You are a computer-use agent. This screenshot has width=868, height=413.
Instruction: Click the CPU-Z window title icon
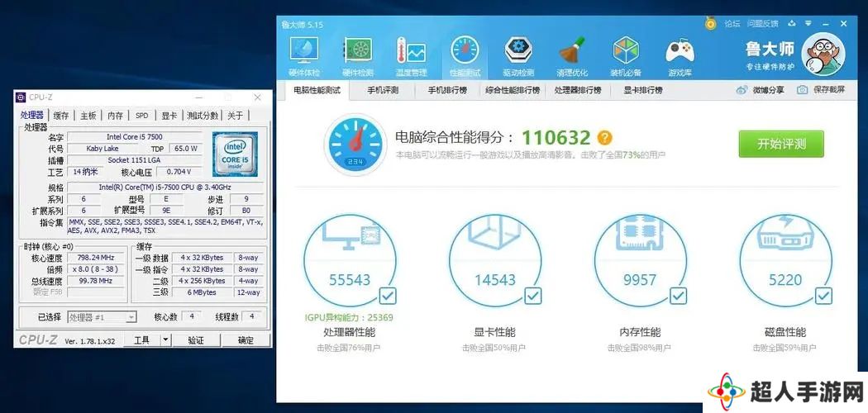tap(21, 97)
